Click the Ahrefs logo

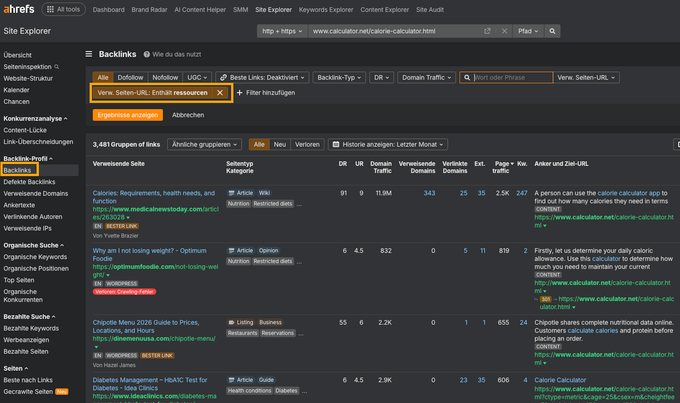point(19,9)
